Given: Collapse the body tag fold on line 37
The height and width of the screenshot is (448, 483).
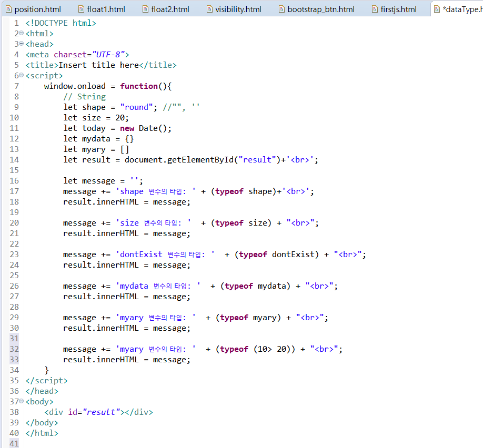Looking at the screenshot, I should [21, 401].
